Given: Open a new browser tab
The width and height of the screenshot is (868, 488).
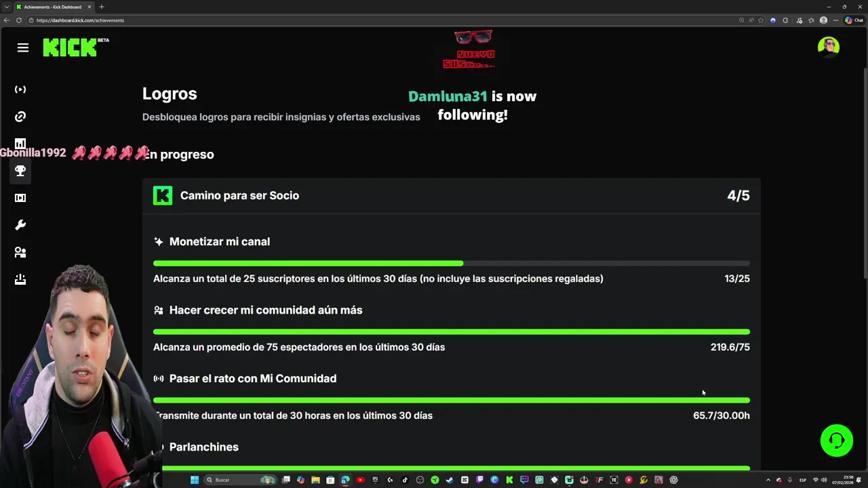Looking at the screenshot, I should (102, 7).
